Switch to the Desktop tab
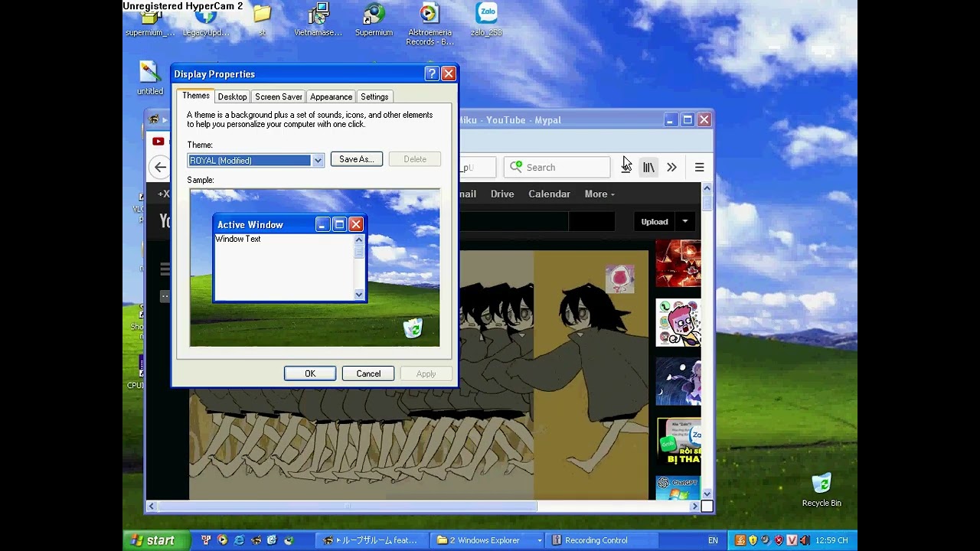The height and width of the screenshot is (551, 980). click(232, 96)
